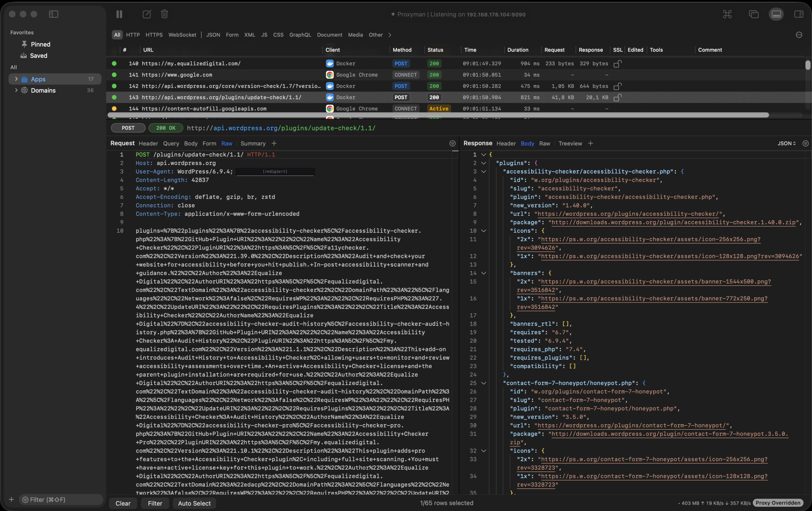This screenshot has height=511, width=812.
Task: Open the accessibility-checker package zip link
Action: coord(674,222)
